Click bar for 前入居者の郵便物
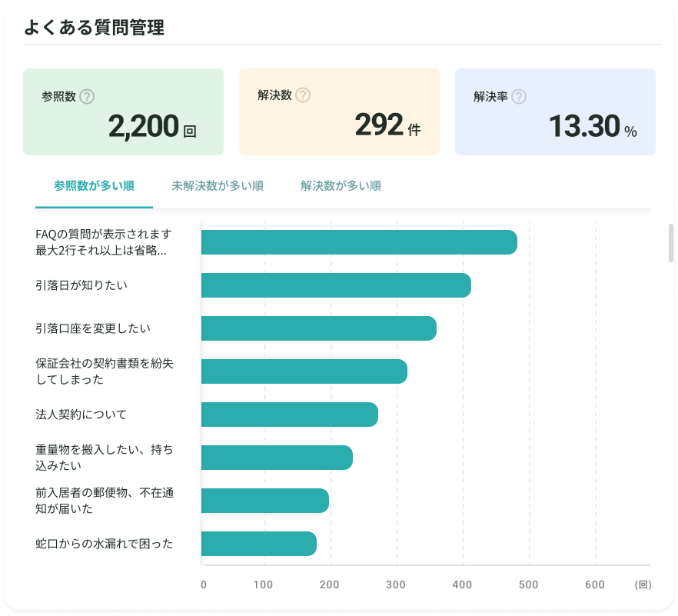This screenshot has width=678, height=616. (x=265, y=501)
